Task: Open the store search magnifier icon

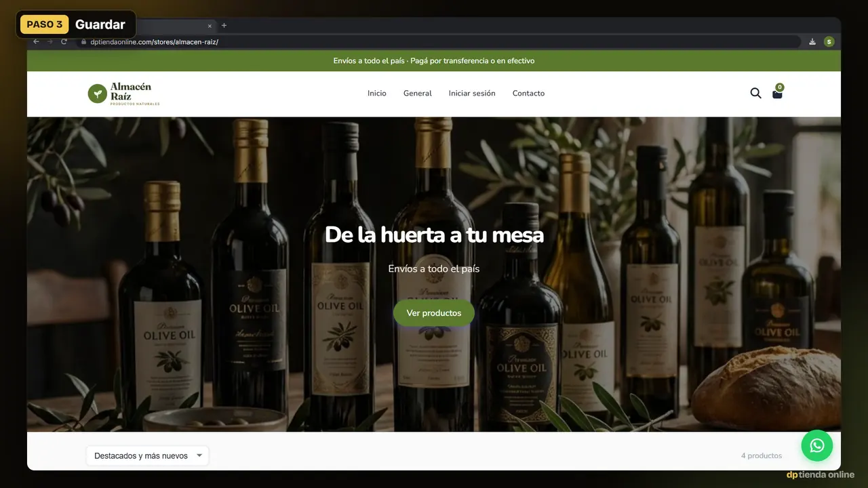Action: coord(755,94)
